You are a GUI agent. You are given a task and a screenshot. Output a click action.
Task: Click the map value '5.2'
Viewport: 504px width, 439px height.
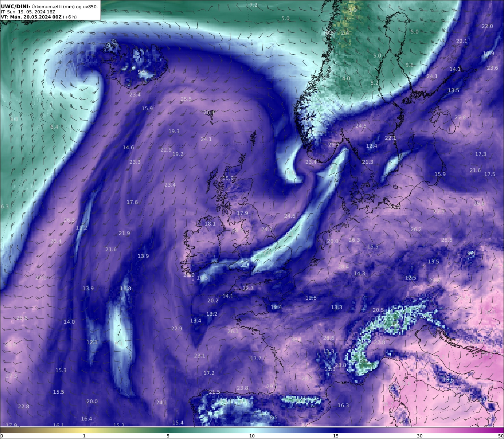click(x=374, y=83)
